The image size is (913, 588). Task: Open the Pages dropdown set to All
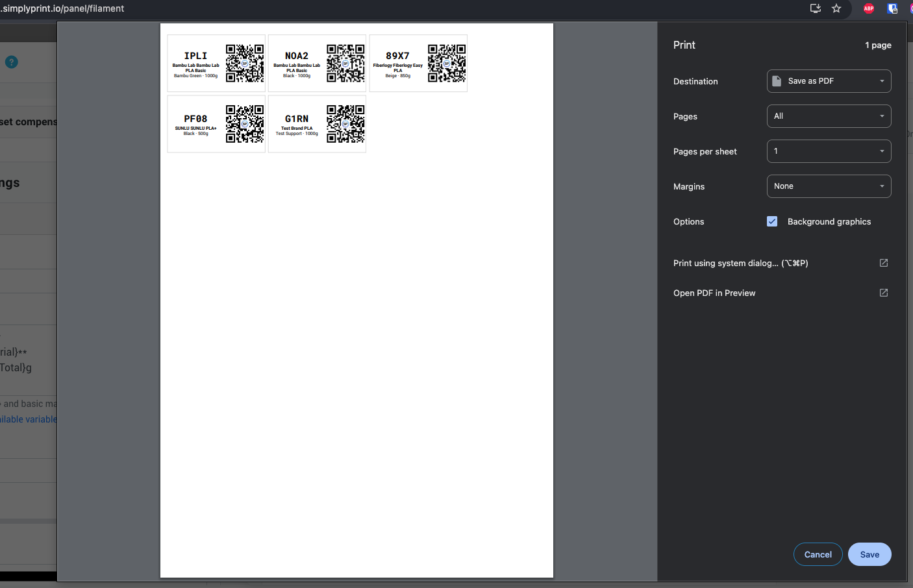coord(829,116)
